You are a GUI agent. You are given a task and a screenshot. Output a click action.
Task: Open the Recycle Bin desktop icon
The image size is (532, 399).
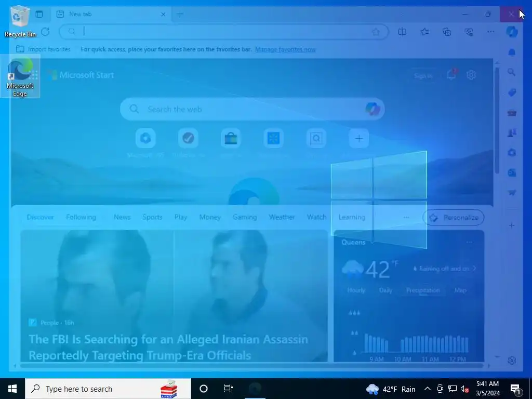point(20,21)
